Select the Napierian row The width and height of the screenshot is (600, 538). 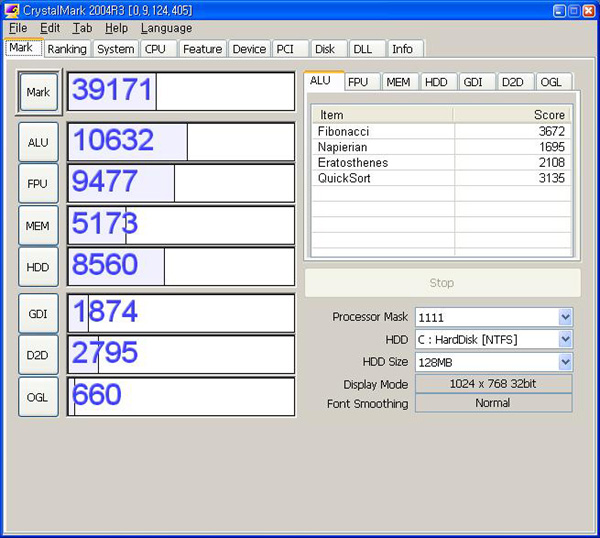click(442, 147)
